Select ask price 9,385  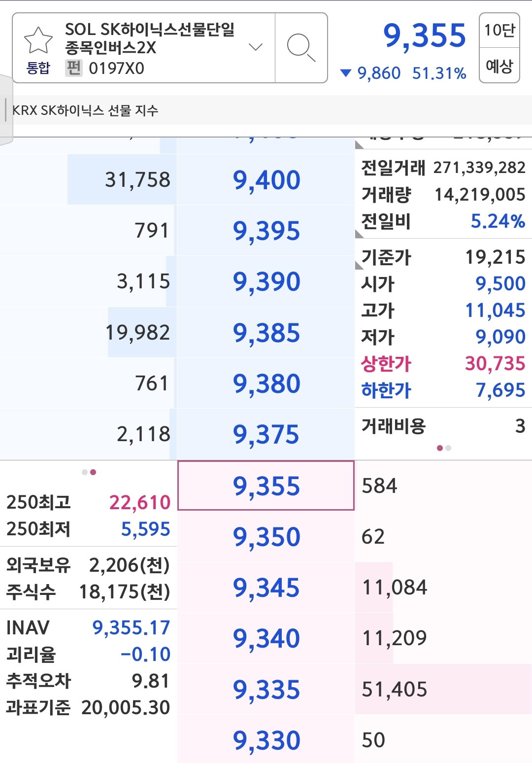point(266,333)
